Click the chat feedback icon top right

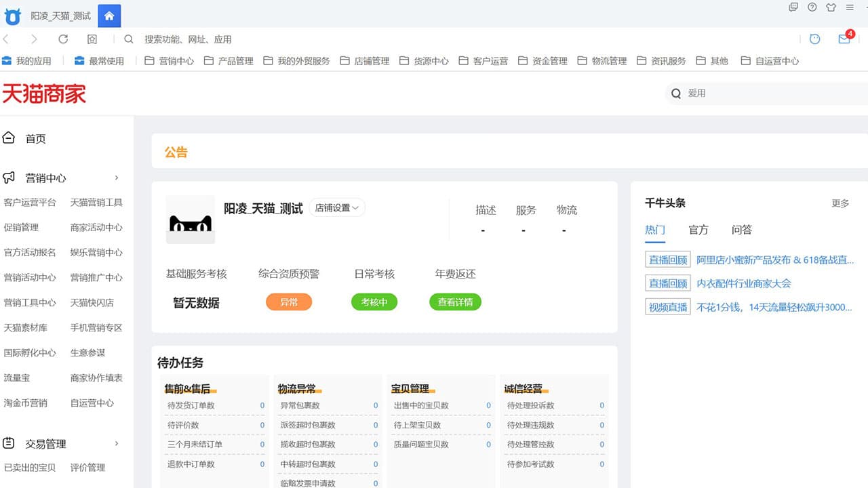point(793,7)
